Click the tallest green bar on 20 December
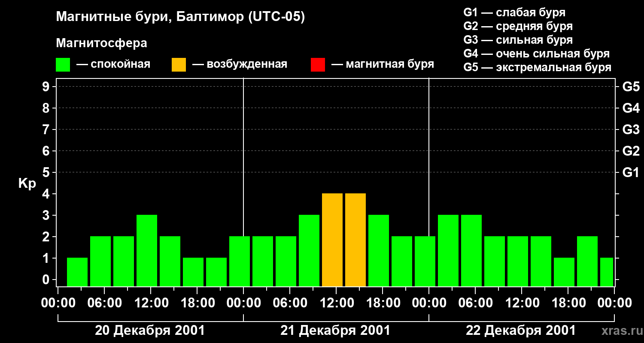This screenshot has width=644, height=343. click(x=147, y=250)
